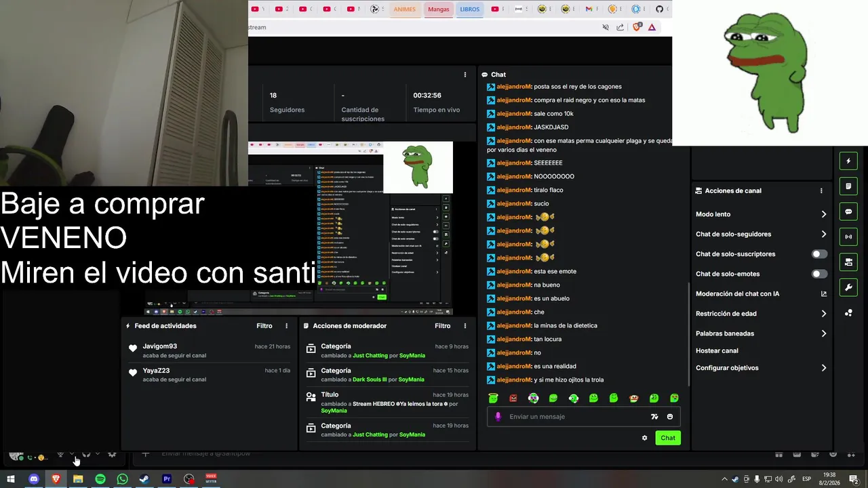This screenshot has width=868, height=488.
Task: Open stream stats panel three-dot menu
Action: coord(465,75)
